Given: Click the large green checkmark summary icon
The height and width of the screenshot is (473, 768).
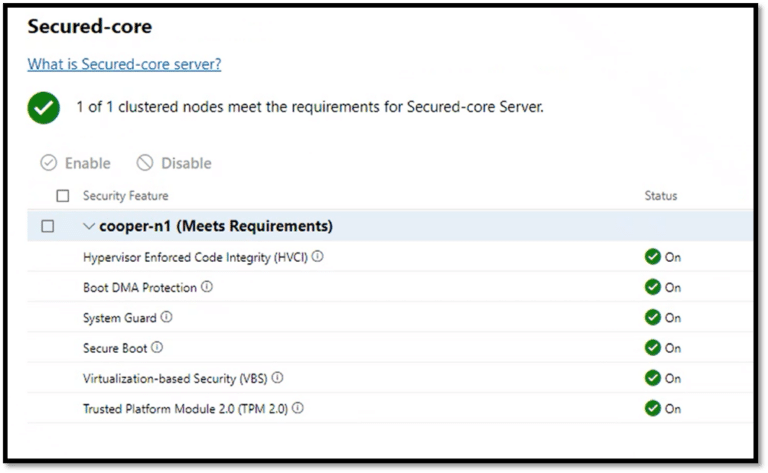Looking at the screenshot, I should tap(44, 108).
